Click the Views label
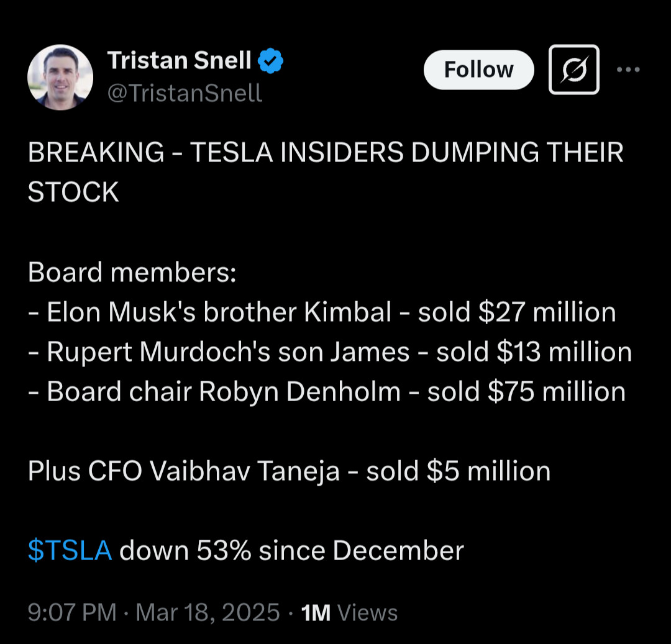This screenshot has width=671, height=644. [x=368, y=613]
